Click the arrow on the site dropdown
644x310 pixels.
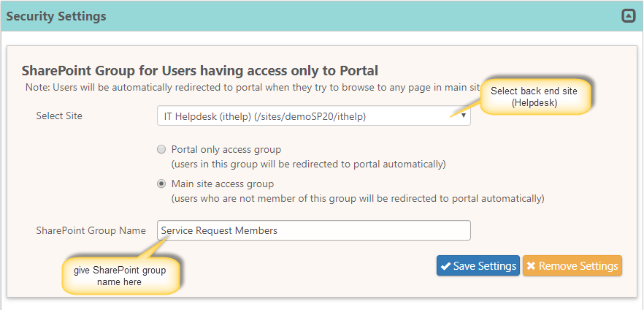coord(464,116)
